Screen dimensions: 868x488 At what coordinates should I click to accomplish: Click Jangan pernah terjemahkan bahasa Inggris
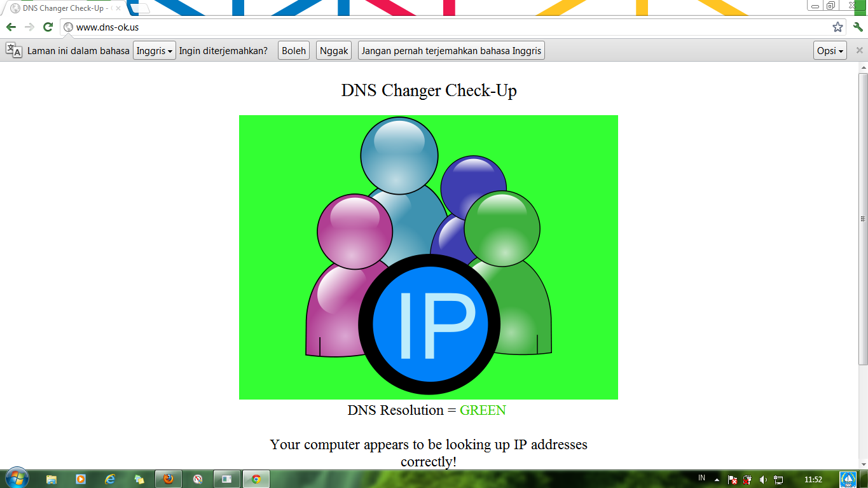coord(451,51)
